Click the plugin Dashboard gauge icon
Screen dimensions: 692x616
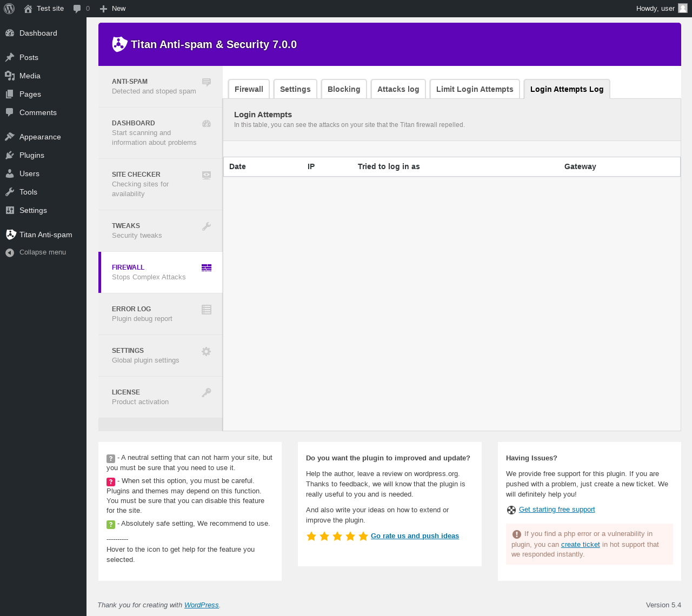[207, 124]
